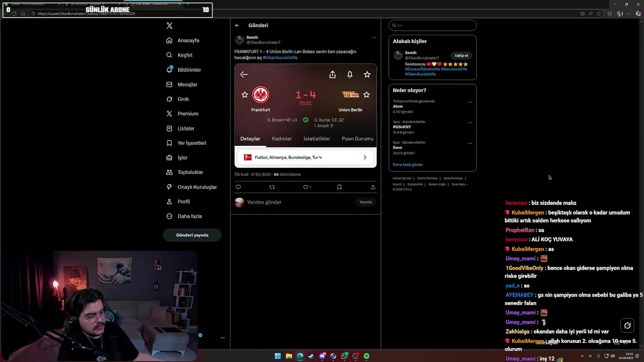644x362 pixels.
Task: Expand the Bundesliga Tur 4 chevron
Action: 365,157
